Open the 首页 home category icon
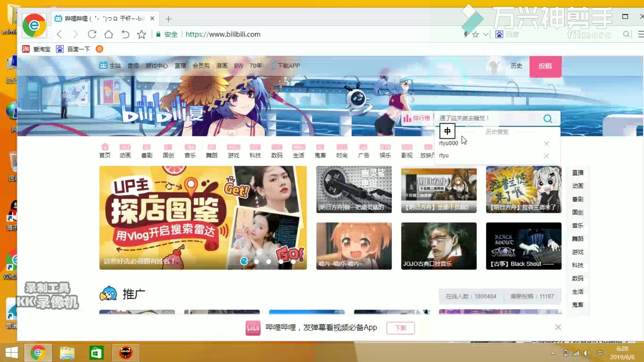The width and height of the screenshot is (644, 362). (x=105, y=151)
